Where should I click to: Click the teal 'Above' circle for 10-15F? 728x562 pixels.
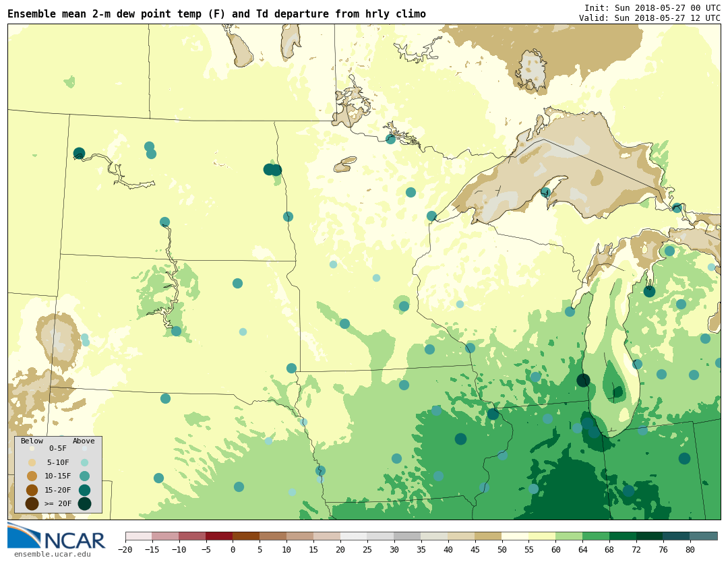tap(84, 476)
